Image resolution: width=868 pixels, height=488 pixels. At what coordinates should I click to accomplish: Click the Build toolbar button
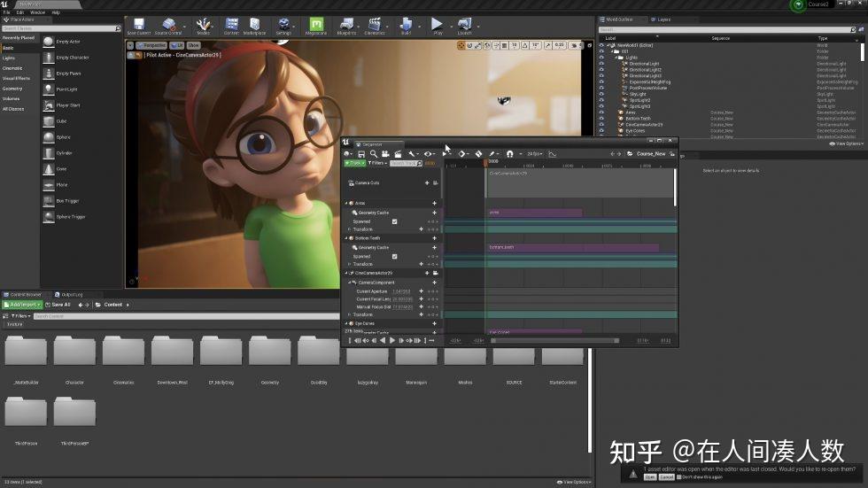coord(406,26)
